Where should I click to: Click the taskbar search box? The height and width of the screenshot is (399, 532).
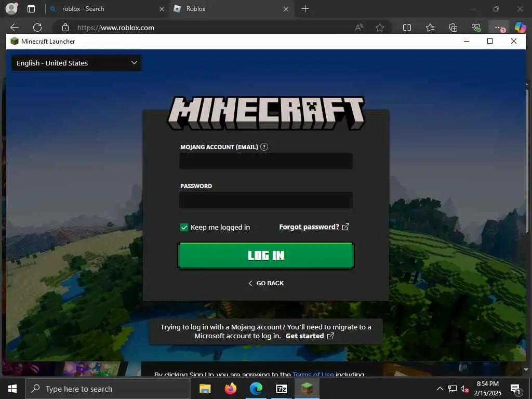pyautogui.click(x=108, y=389)
